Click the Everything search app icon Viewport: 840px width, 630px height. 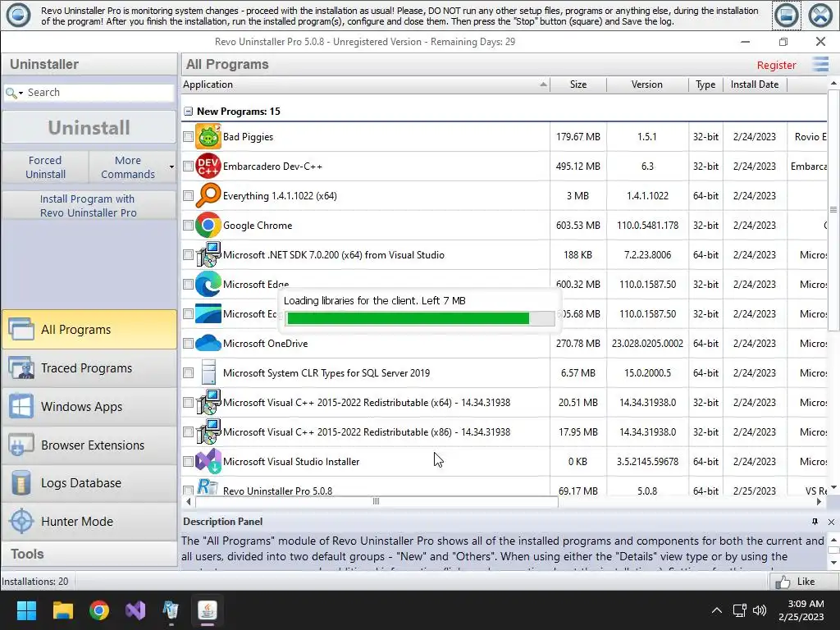click(x=208, y=195)
